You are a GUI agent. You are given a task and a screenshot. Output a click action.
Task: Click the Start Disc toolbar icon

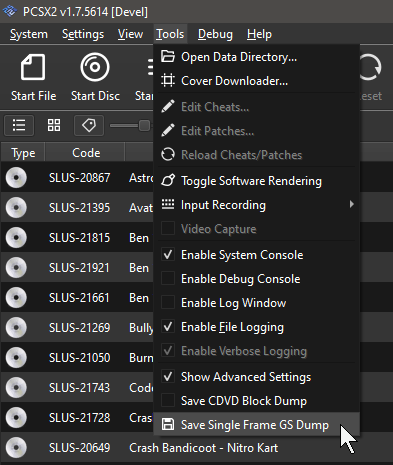[95, 67]
